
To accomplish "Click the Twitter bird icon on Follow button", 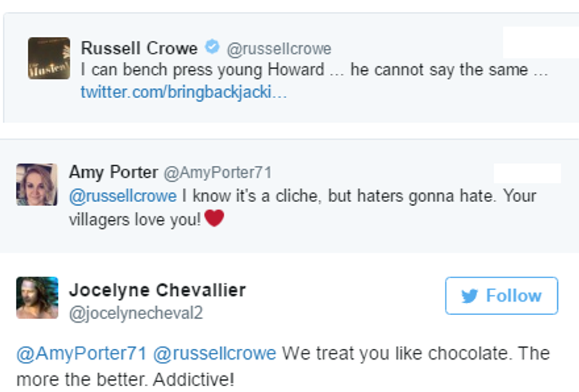I will (470, 296).
